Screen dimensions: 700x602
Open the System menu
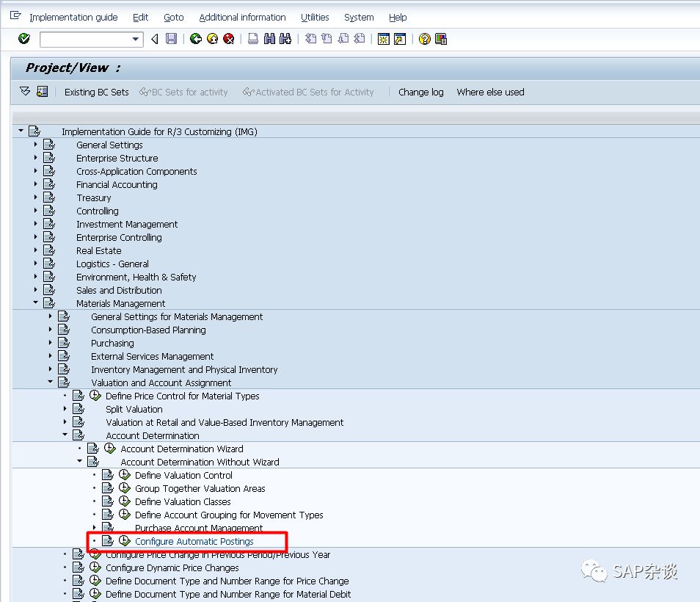[x=359, y=17]
